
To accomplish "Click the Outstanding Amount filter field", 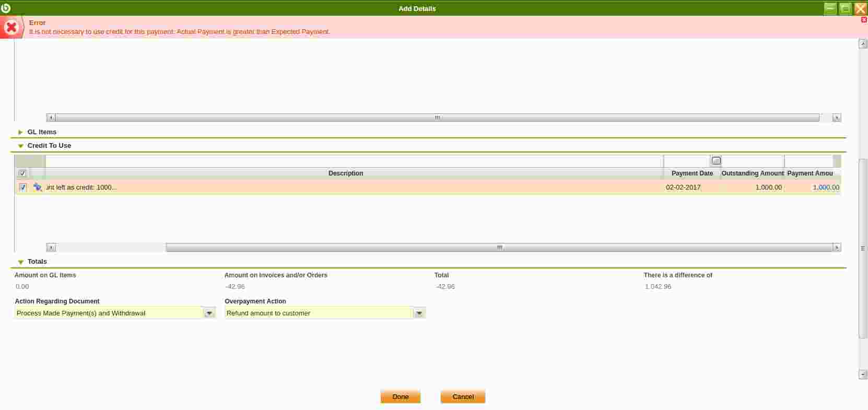I will coord(753,161).
